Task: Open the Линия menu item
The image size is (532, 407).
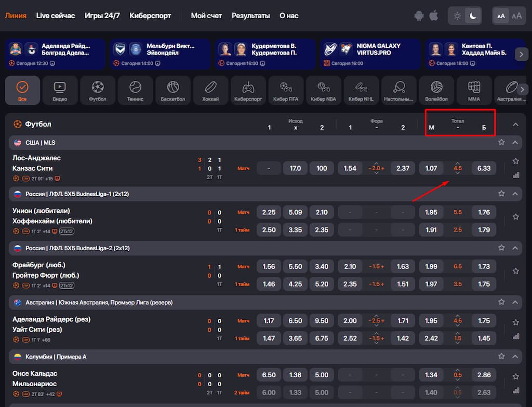Action: tap(16, 16)
